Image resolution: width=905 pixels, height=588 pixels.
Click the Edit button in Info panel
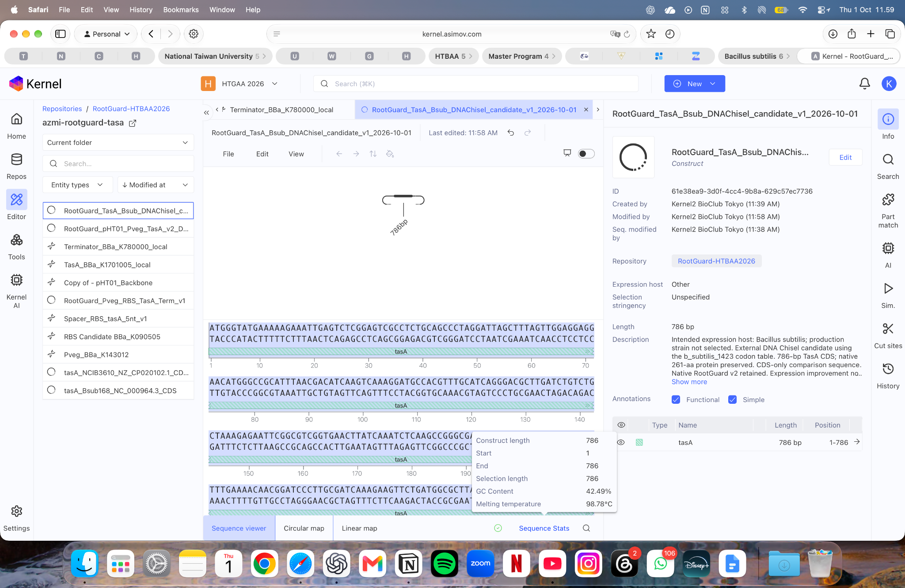(845, 157)
